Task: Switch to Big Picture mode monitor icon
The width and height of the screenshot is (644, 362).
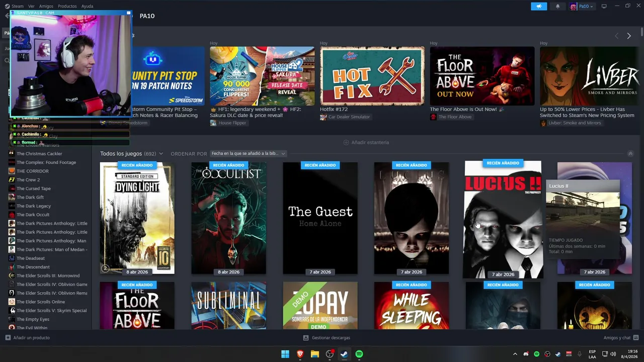Action: pos(604,6)
